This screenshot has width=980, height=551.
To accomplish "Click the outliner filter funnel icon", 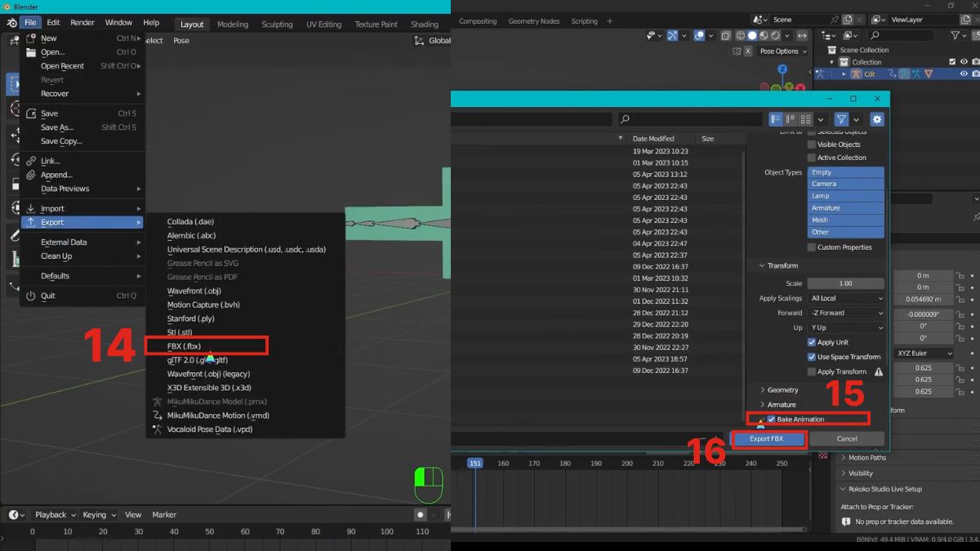I will [955, 36].
